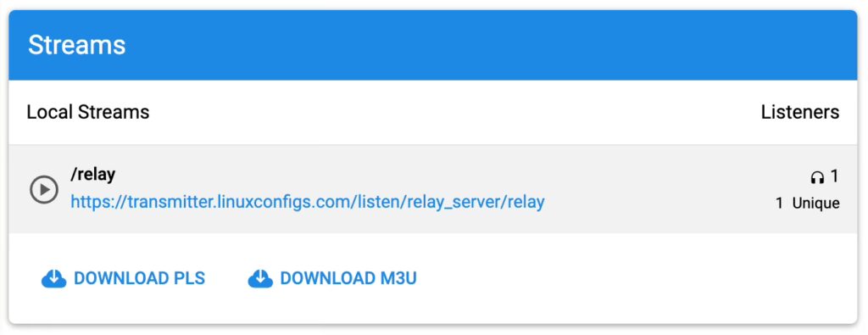Click the Listeners column heading

800,113
